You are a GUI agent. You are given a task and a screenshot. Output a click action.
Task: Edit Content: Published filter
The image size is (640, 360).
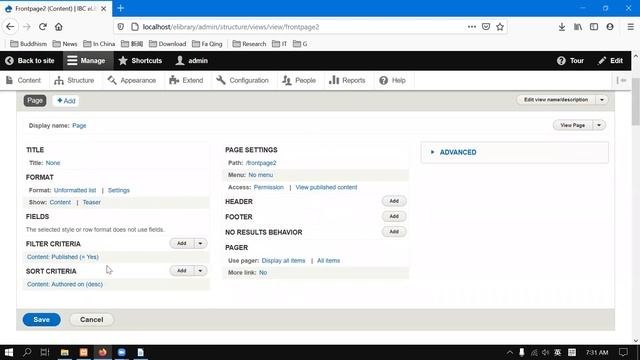63,257
